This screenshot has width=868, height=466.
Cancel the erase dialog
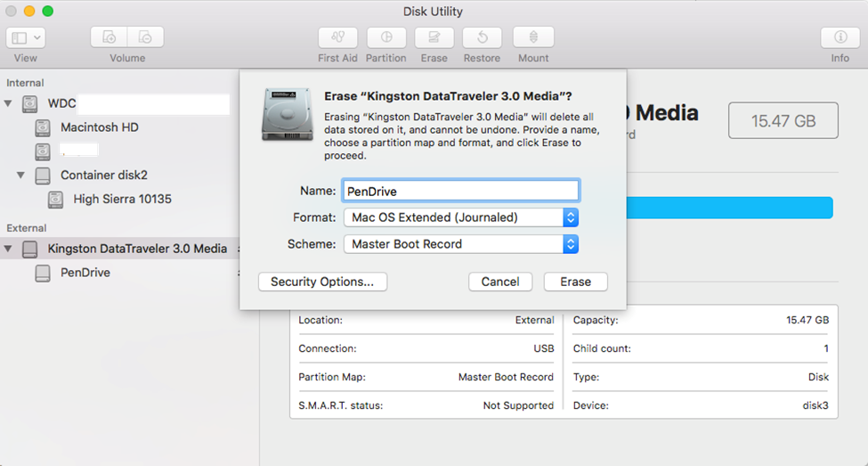500,282
